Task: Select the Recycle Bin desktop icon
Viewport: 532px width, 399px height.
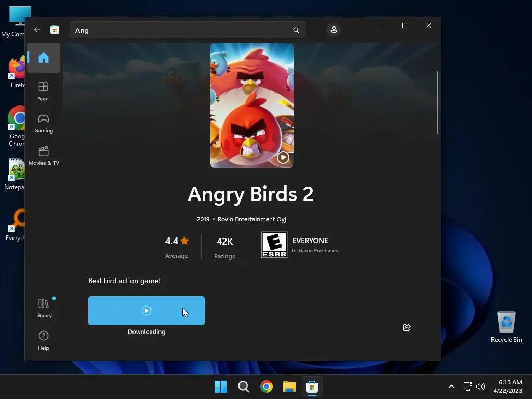Action: pos(506,327)
